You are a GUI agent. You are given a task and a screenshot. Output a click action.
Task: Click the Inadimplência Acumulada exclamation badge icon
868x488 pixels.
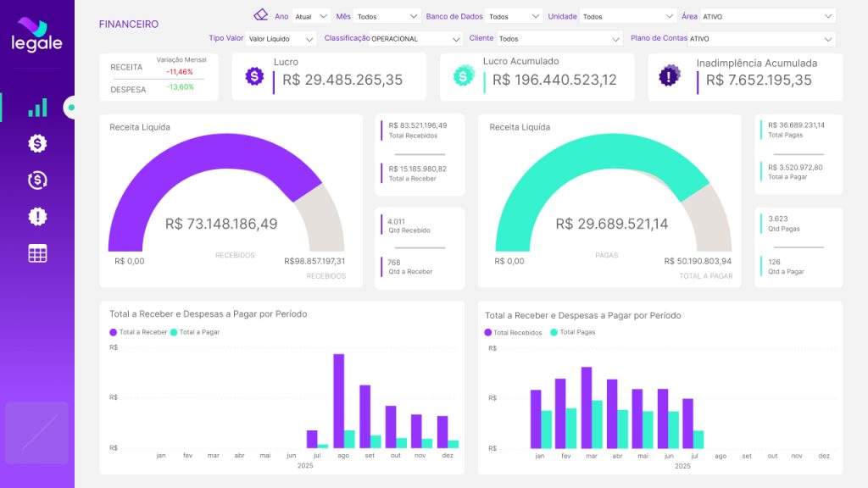click(670, 76)
